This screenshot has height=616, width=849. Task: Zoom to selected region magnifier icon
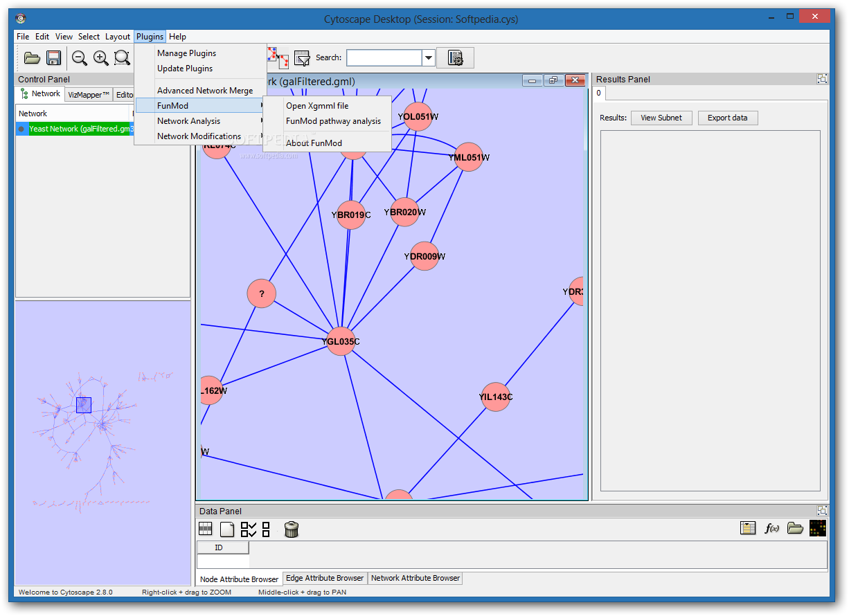pyautogui.click(x=123, y=58)
